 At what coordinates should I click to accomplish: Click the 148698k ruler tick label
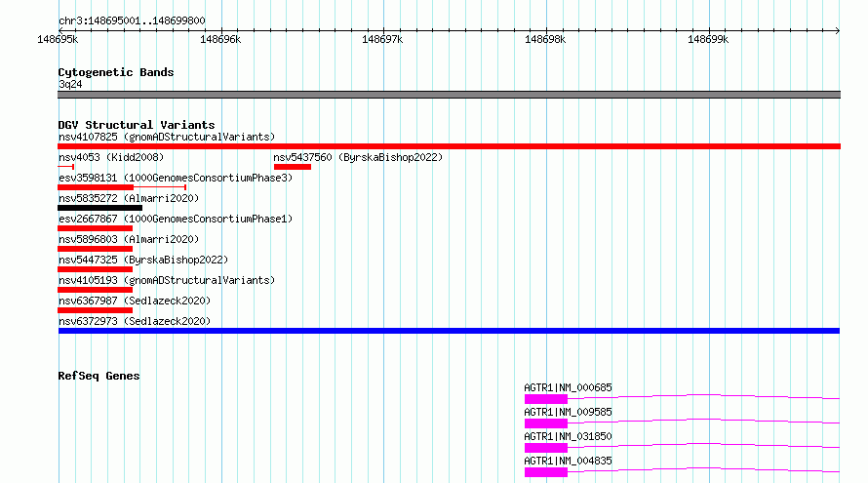click(x=545, y=39)
